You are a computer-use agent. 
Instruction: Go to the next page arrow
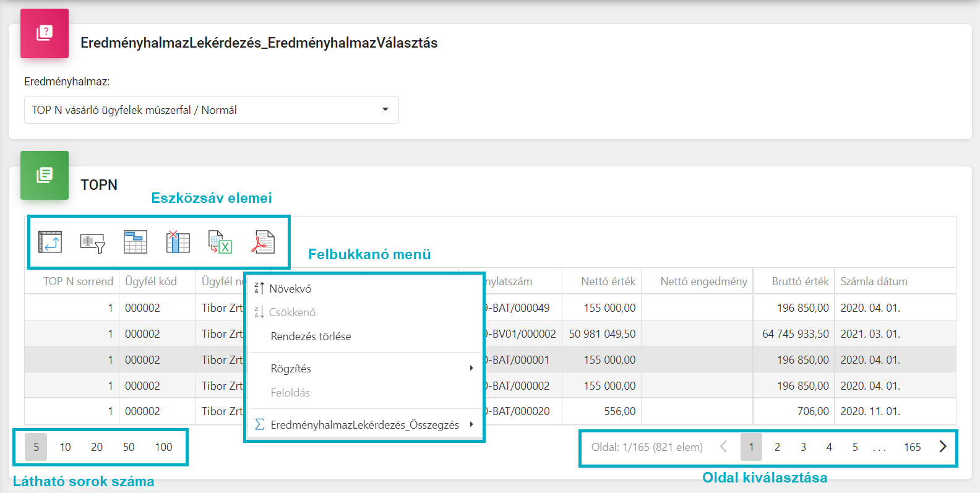(x=943, y=447)
